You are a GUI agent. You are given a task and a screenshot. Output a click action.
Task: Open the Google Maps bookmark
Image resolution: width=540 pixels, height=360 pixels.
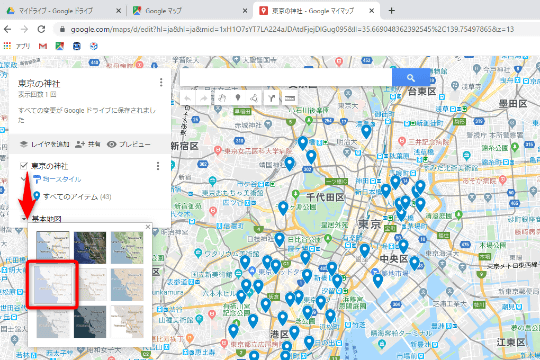coord(60,46)
